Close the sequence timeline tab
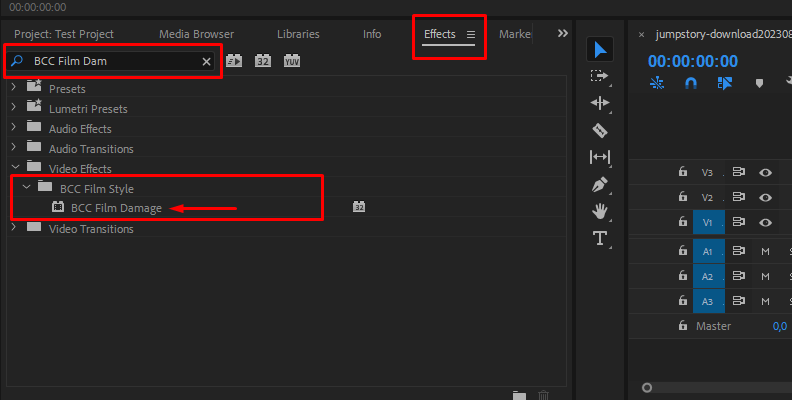Viewport: 792px width, 400px height. click(641, 34)
